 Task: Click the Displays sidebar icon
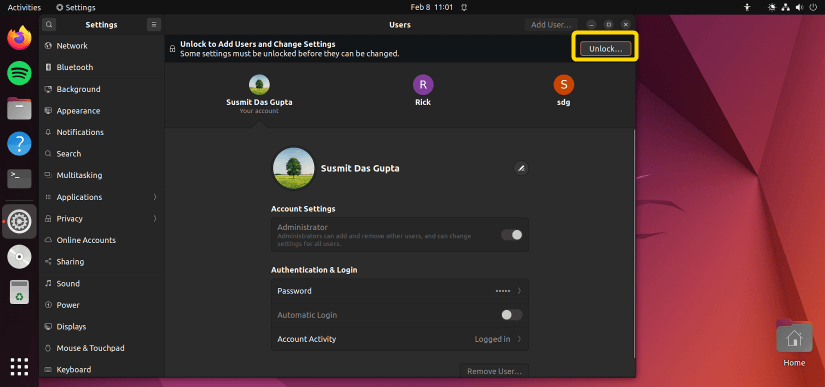48,327
